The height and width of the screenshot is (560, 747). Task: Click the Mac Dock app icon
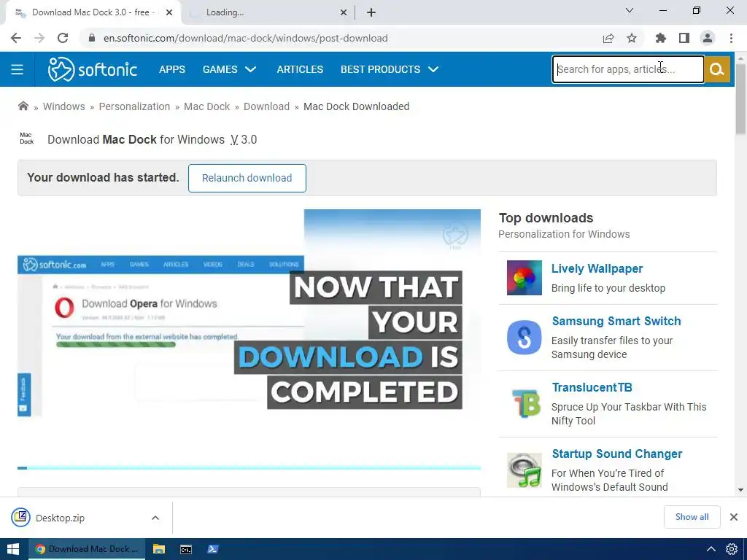pos(27,139)
